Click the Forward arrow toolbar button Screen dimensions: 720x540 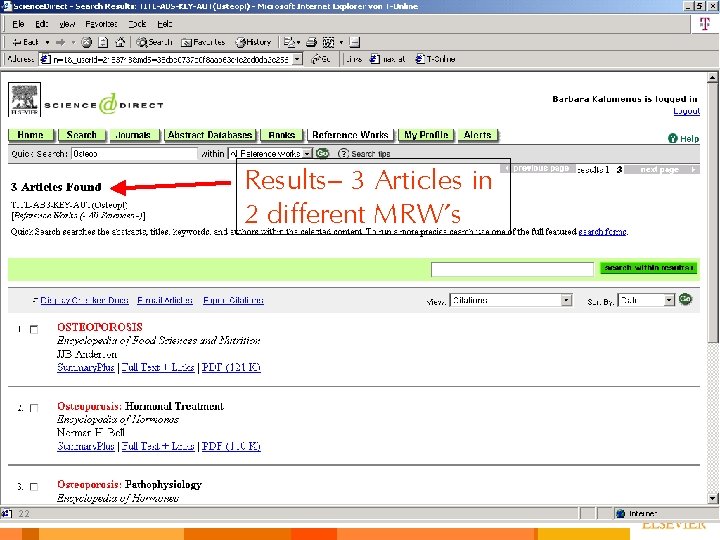click(61, 42)
